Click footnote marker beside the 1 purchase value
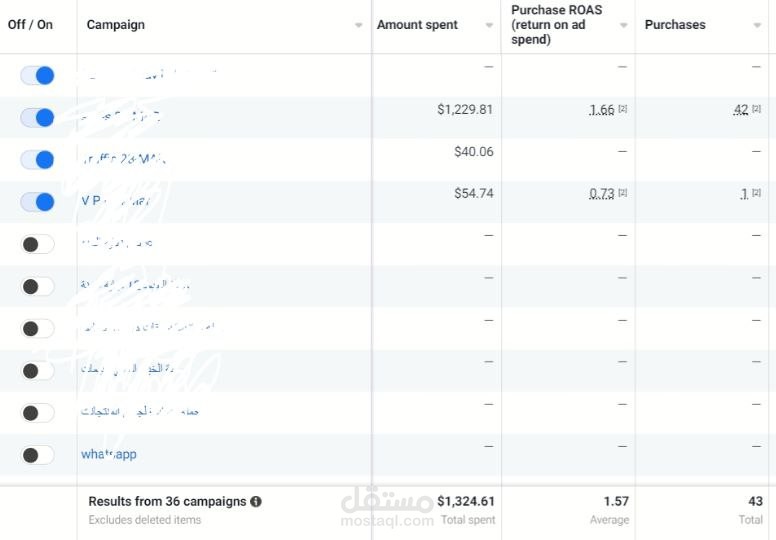 click(x=756, y=193)
